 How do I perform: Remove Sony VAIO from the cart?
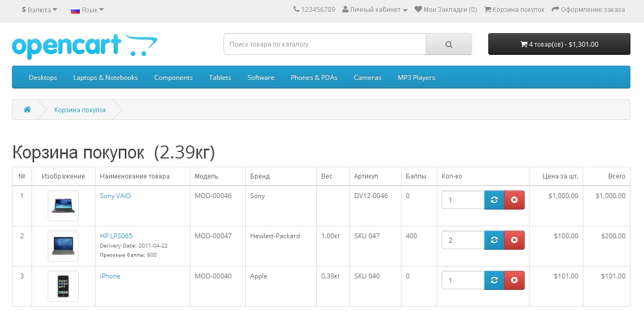pyautogui.click(x=514, y=200)
